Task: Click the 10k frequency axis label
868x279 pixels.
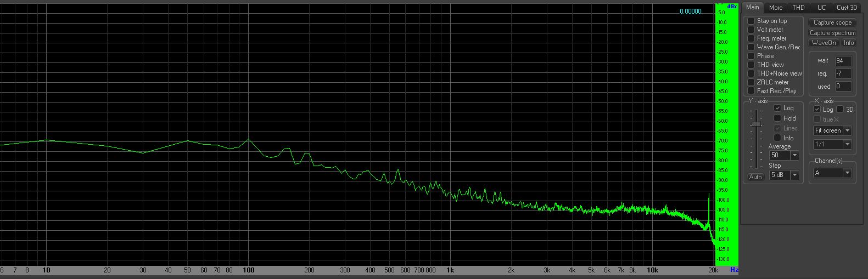Action: tap(652, 270)
